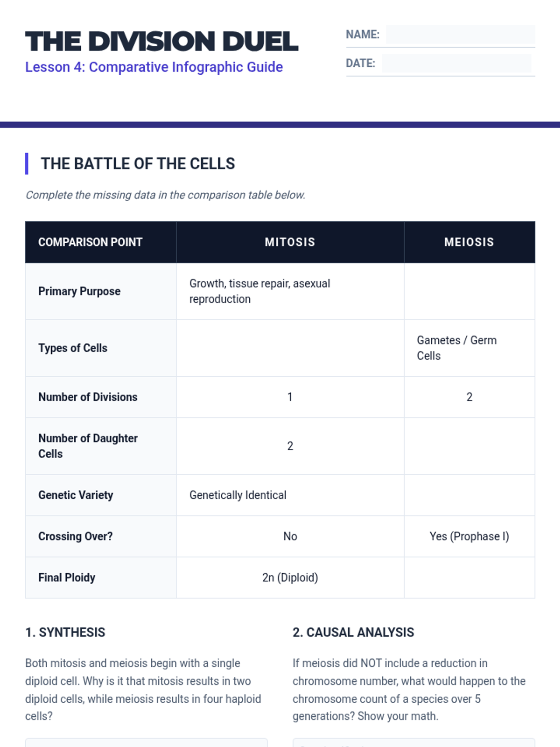This screenshot has height=747, width=560.
Task: Click the empty Meiosis Primary Purpose cell
Action: click(x=469, y=291)
